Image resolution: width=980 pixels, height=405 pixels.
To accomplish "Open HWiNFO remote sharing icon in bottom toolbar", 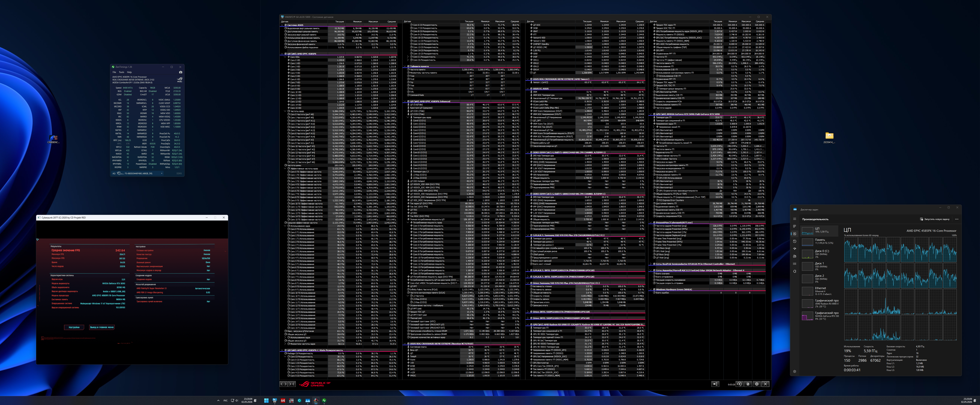I will (x=715, y=384).
